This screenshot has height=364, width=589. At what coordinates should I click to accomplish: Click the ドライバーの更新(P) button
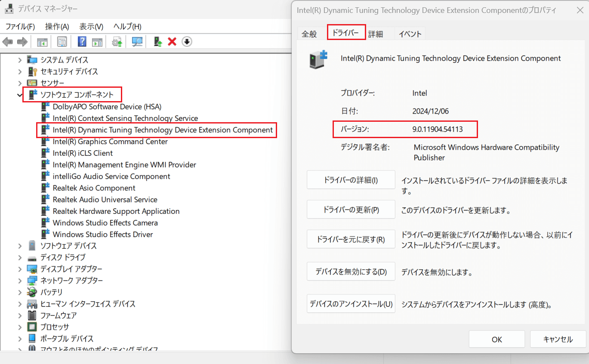[x=351, y=210]
